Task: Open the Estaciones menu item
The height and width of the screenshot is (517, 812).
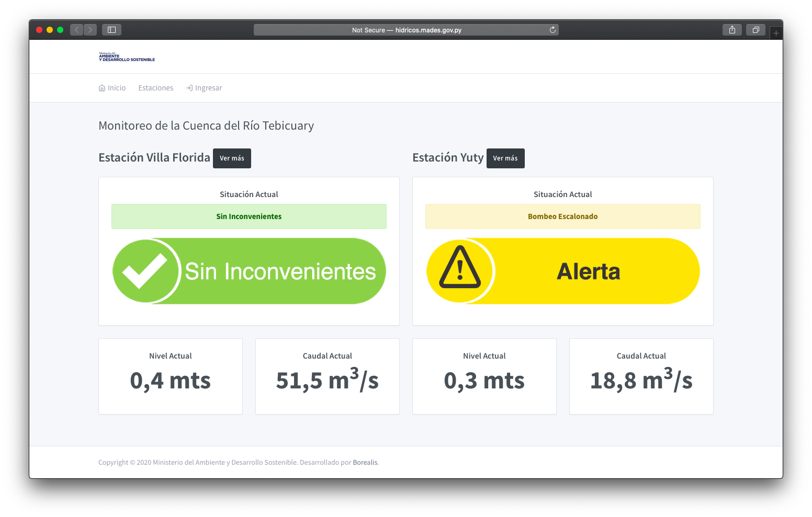Action: coord(156,88)
